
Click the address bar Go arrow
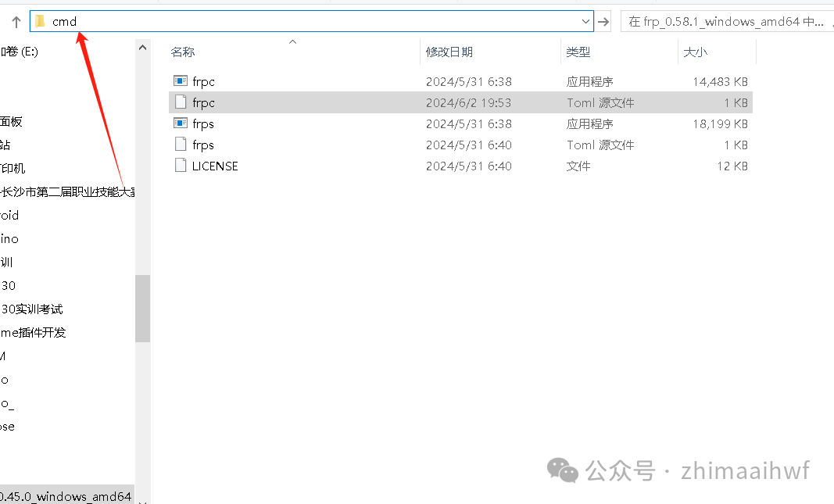603,22
